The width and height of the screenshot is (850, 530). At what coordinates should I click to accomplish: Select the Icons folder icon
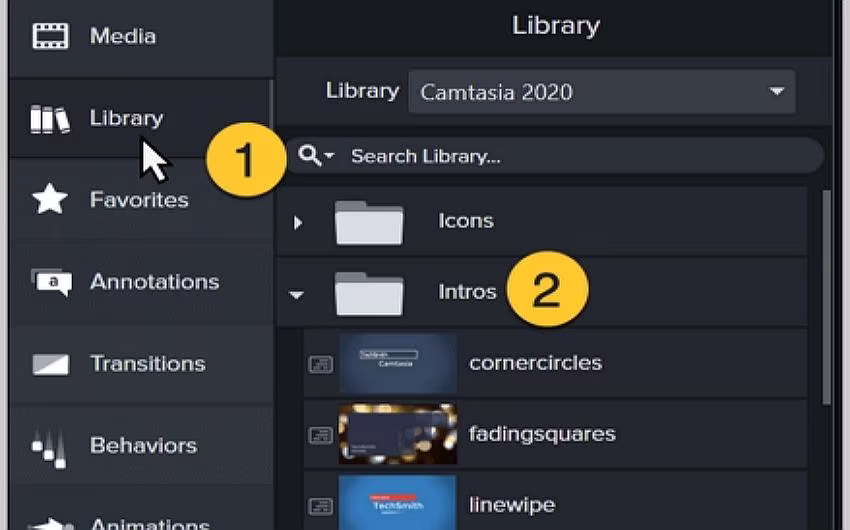click(x=369, y=223)
